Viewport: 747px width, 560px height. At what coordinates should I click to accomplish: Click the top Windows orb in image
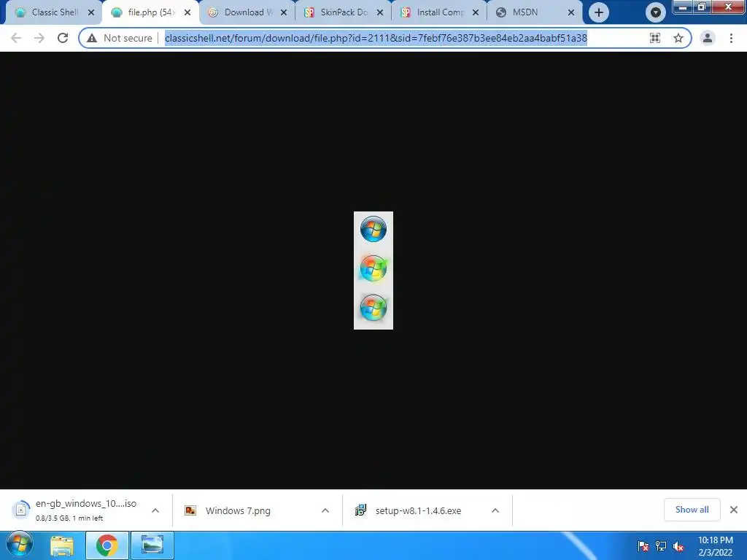373,229
